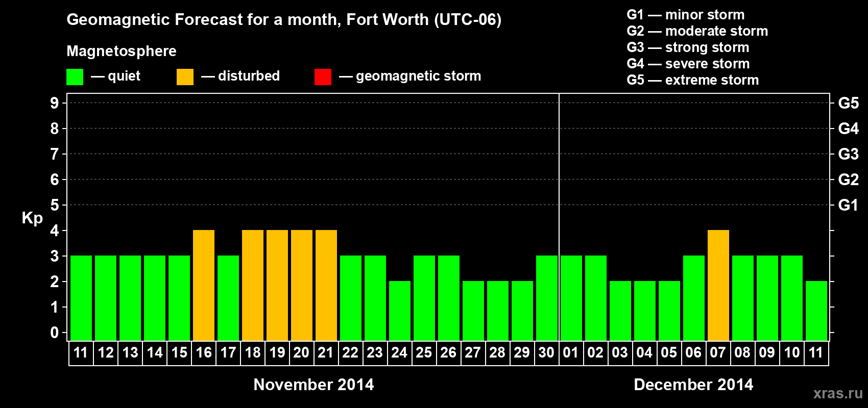868x408 pixels.
Task: Click the G5 right-axis label
Action: [x=848, y=103]
